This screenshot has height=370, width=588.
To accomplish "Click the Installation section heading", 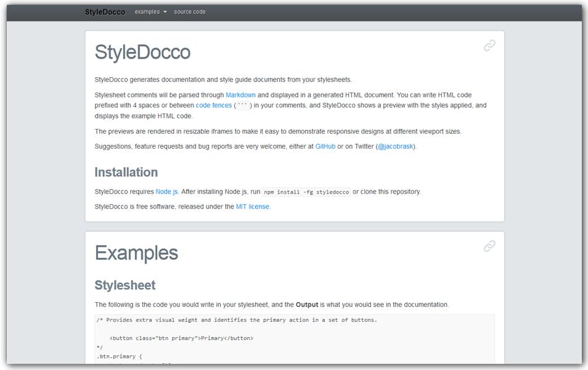I will 125,172.
